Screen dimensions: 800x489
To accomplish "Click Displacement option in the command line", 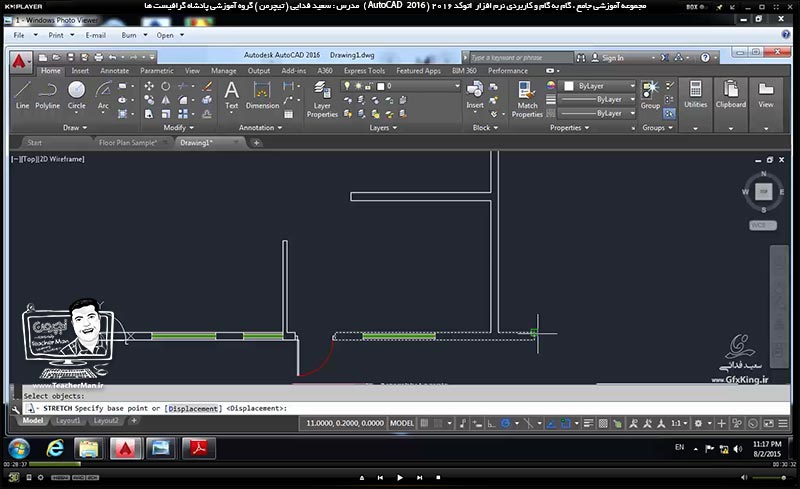I will 193,408.
